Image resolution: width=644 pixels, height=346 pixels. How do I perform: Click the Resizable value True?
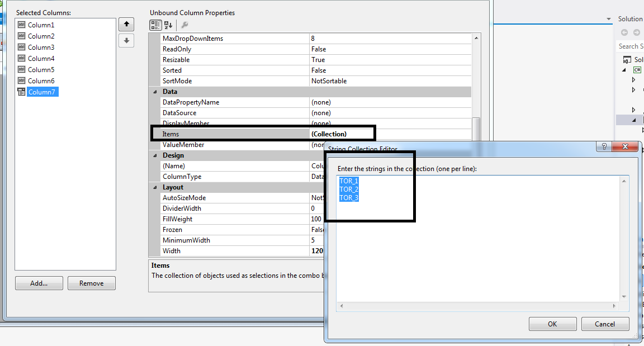[x=318, y=59]
